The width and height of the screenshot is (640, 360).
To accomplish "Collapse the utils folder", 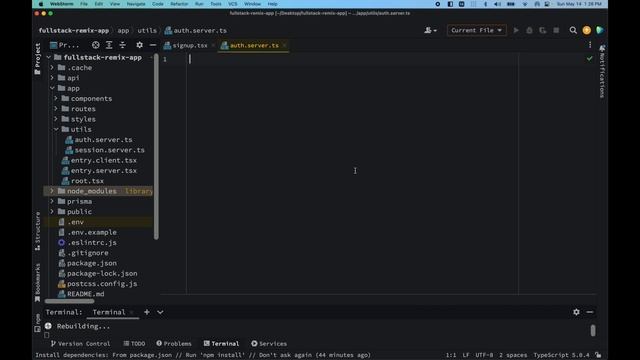I will click(56, 129).
